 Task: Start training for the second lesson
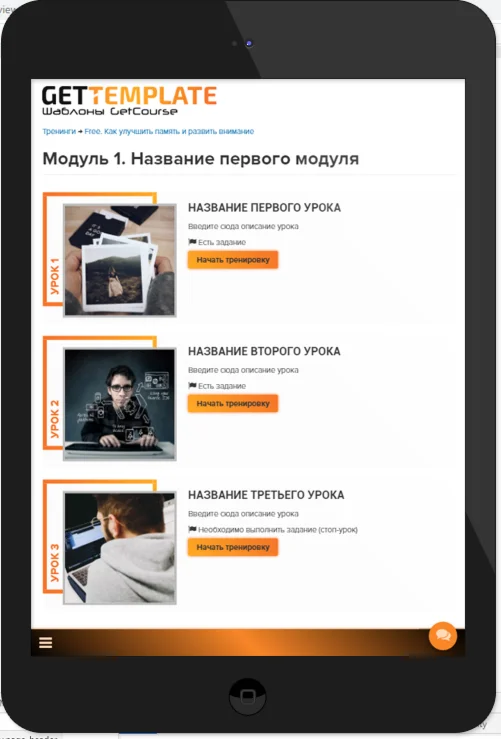point(233,403)
